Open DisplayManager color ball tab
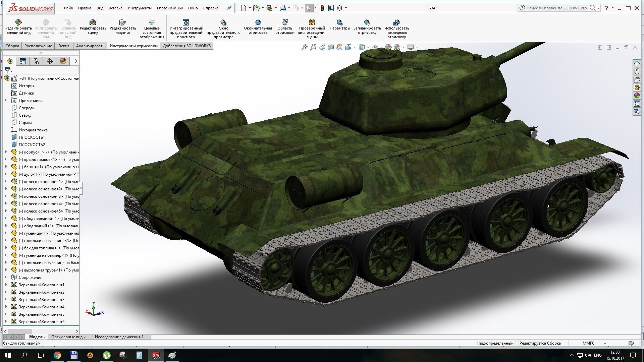This screenshot has height=362, width=644. (63, 61)
